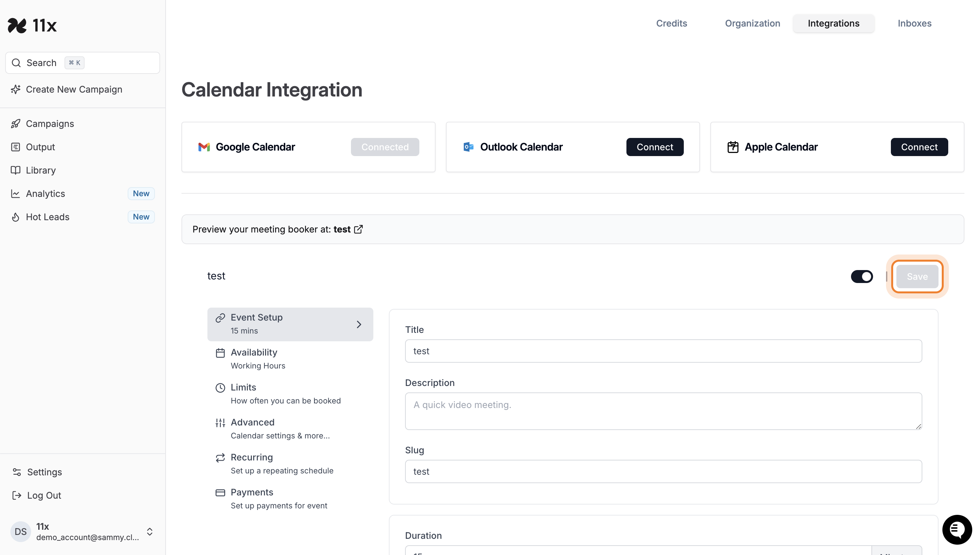
Task: Click the Apple Calendar icon
Action: click(x=733, y=147)
